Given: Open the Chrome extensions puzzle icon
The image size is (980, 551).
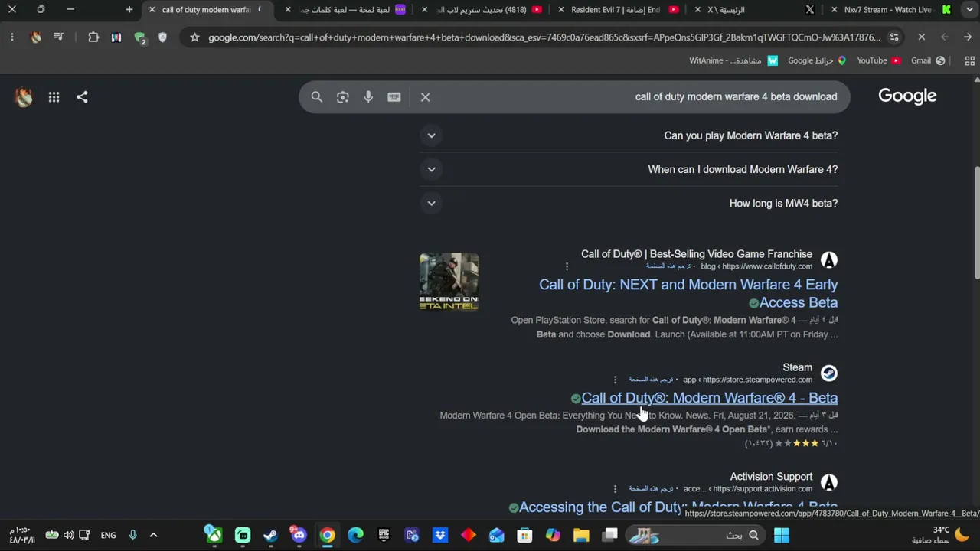Looking at the screenshot, I should point(93,37).
